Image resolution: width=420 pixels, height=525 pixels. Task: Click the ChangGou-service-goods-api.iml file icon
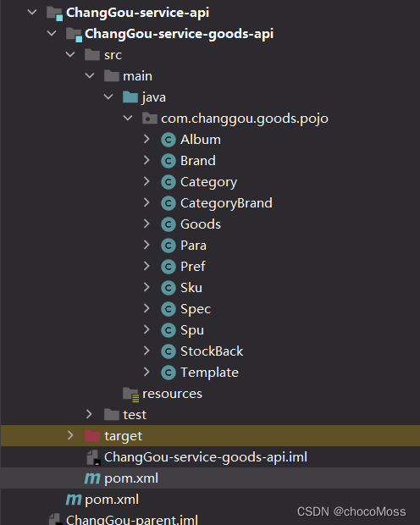(93, 457)
